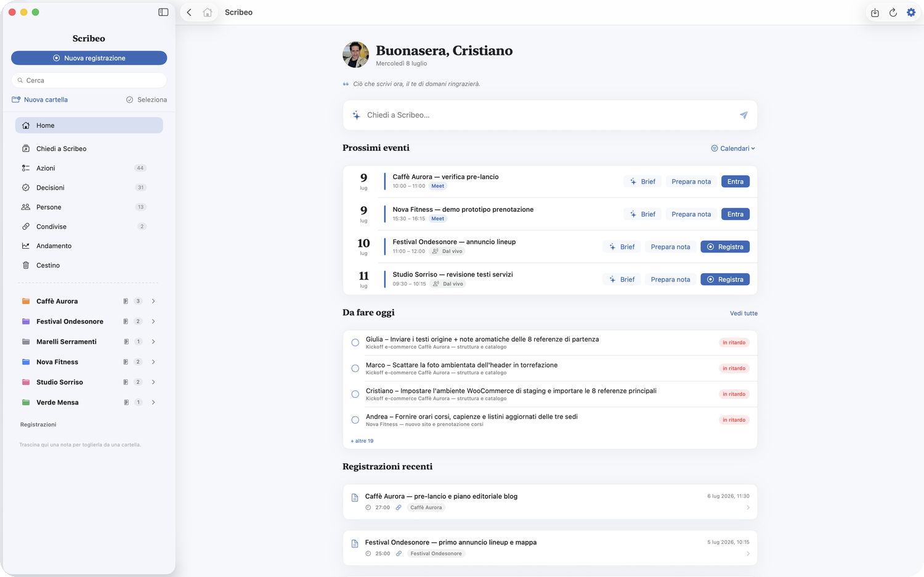This screenshot has height=577, width=924.
Task: Click the Nova Fitness folder notes icon
Action: [126, 362]
